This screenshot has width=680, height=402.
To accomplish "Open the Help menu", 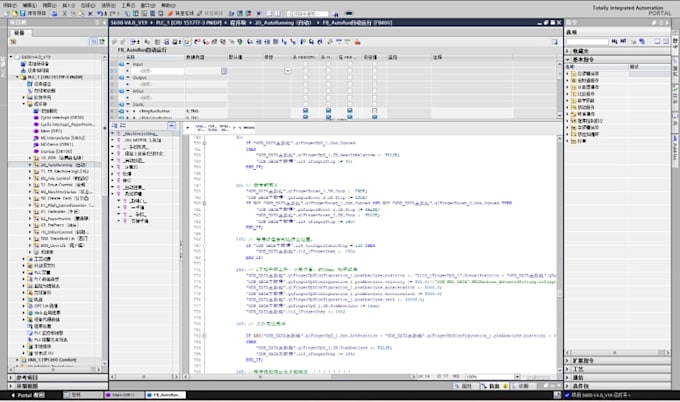I will coord(168,5).
